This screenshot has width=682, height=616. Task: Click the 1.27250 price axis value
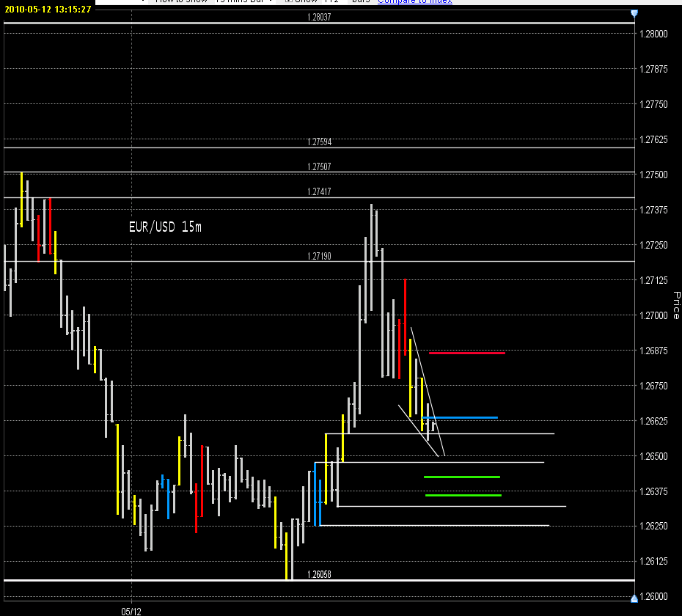tap(653, 245)
